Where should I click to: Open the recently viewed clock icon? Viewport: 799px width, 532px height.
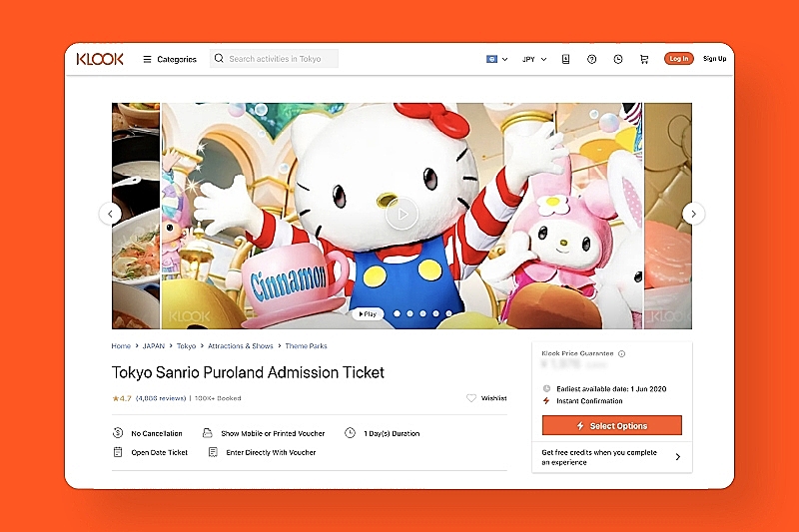click(x=618, y=59)
